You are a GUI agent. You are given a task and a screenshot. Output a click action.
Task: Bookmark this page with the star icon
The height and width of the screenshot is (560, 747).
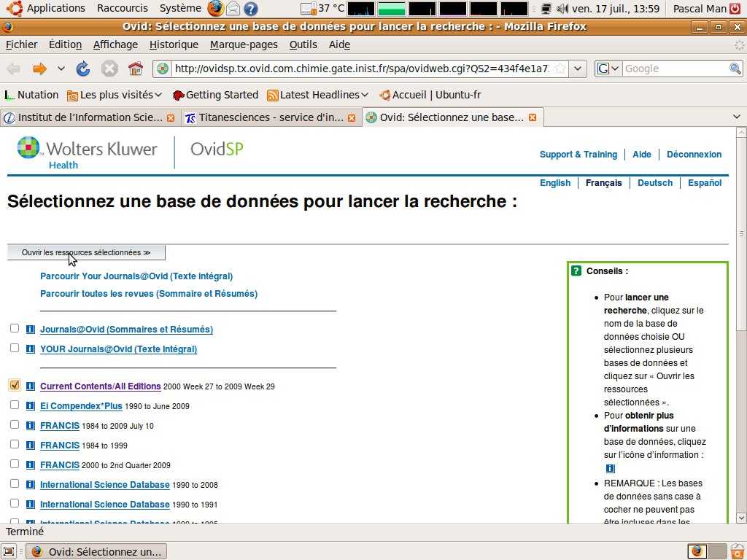pos(560,69)
